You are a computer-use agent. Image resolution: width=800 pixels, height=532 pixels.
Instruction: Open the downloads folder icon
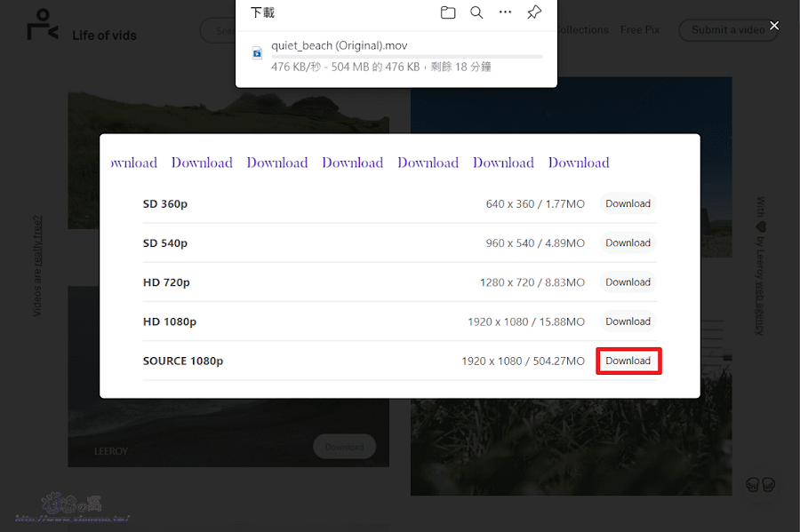(448, 12)
